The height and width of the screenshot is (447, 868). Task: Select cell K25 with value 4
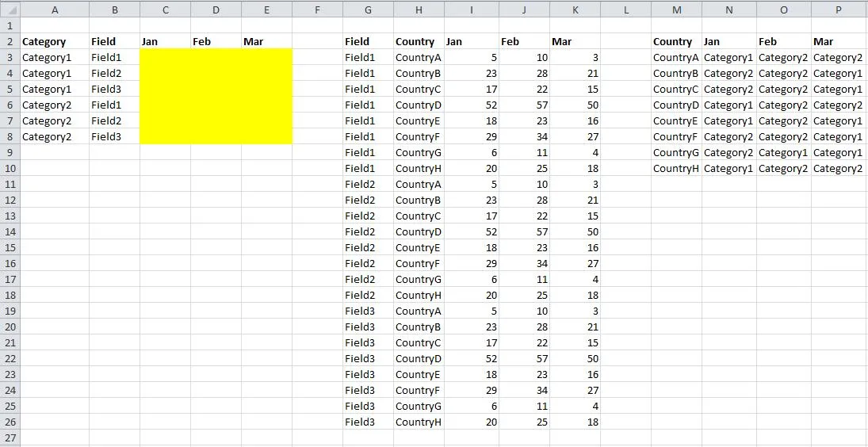[575, 406]
